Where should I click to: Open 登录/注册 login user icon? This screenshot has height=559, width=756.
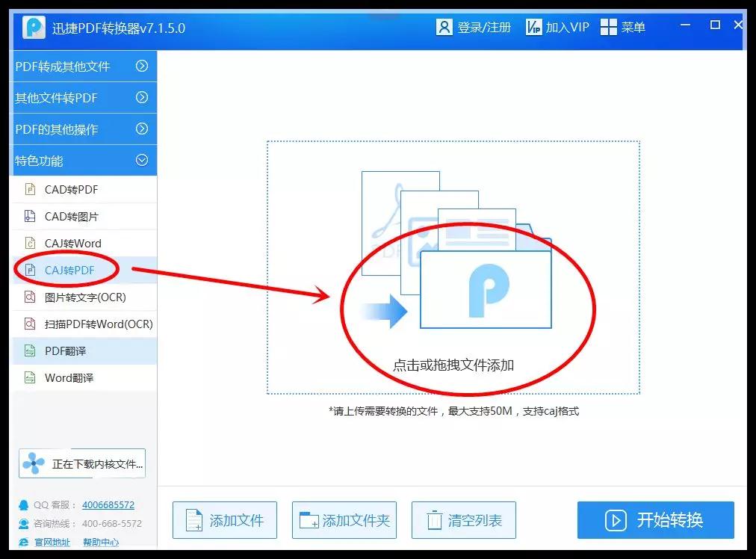coord(444,28)
